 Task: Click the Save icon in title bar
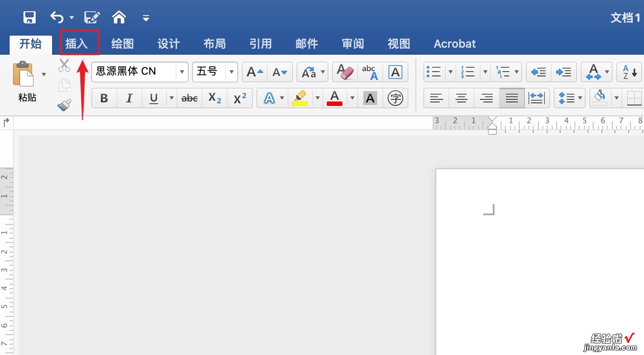29,17
